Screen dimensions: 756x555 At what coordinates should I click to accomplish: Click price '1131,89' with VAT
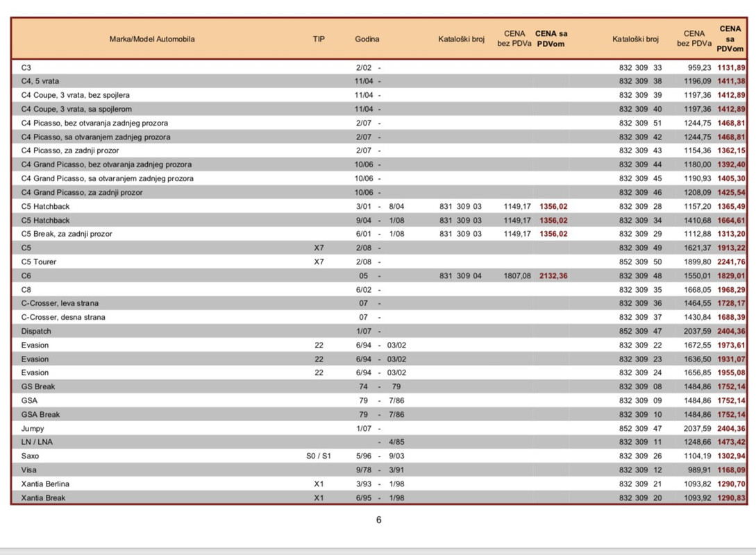pos(731,67)
